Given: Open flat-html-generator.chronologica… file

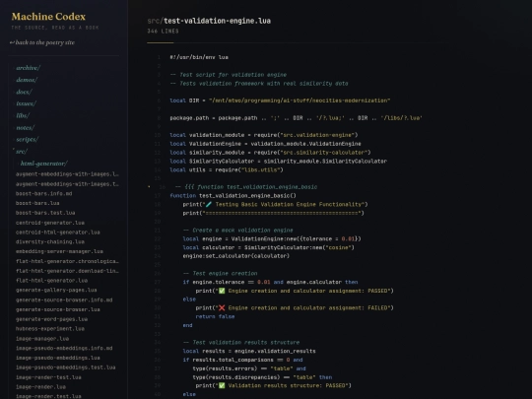Looking at the screenshot, I should coord(67,261).
